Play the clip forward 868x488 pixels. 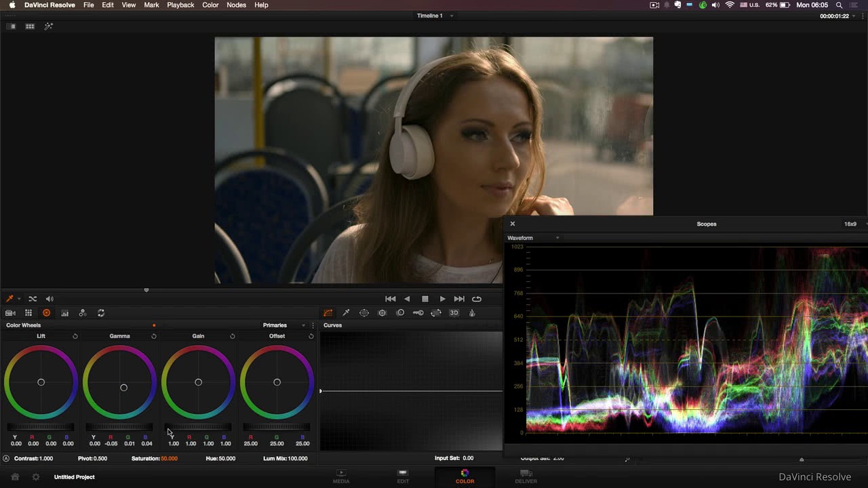pos(442,299)
